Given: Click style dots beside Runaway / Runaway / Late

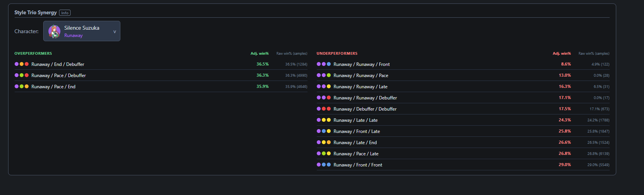Looking at the screenshot, I should point(324,87).
